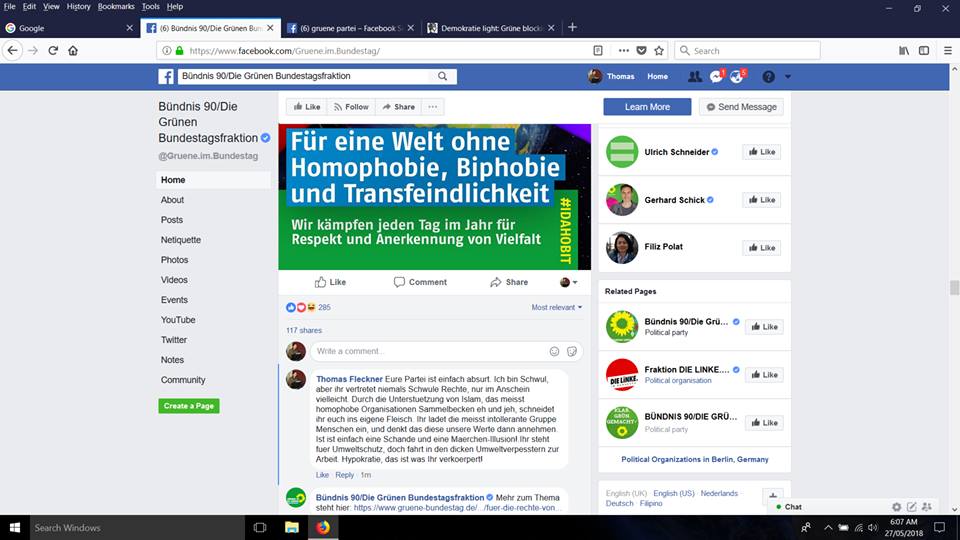Switch to the Google tab
This screenshot has width=960, height=540.
[x=69, y=28]
